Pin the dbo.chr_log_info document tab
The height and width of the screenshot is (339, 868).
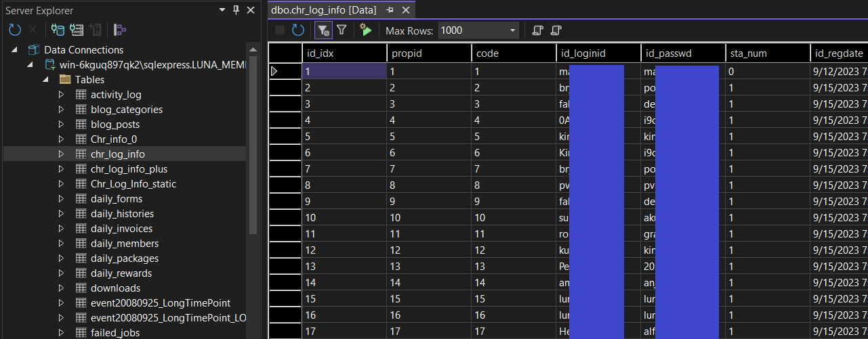(x=390, y=10)
